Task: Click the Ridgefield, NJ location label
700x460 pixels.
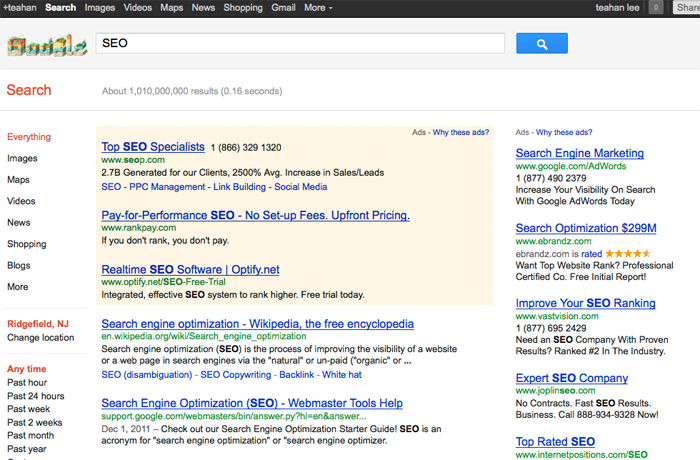Action: click(x=38, y=324)
